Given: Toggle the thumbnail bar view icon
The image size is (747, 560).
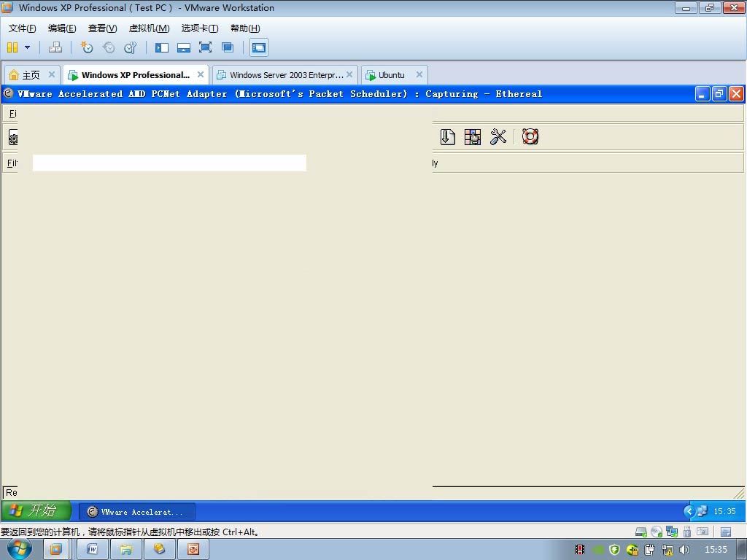Looking at the screenshot, I should [183, 47].
